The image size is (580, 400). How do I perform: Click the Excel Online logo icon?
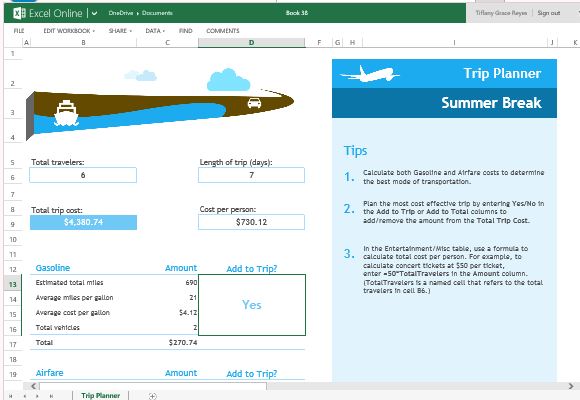(19, 13)
